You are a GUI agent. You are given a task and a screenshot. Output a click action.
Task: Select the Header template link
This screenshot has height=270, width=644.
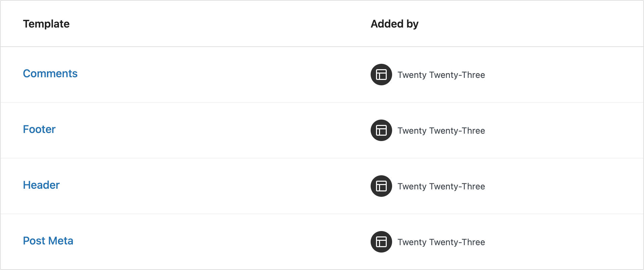click(41, 185)
